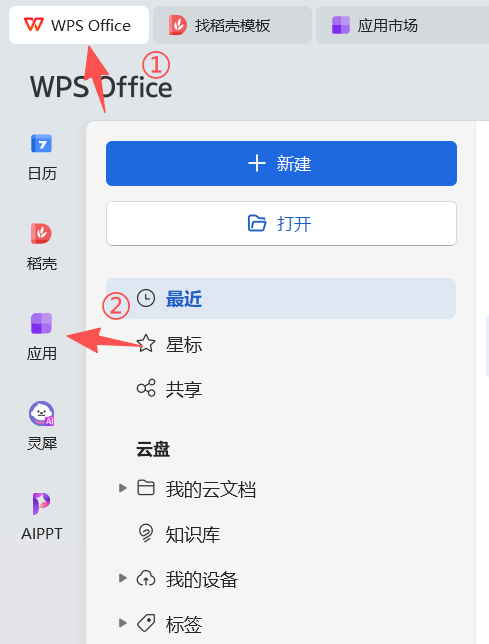Expand the 我的设备 tree node
The image size is (489, 644).
(122, 578)
